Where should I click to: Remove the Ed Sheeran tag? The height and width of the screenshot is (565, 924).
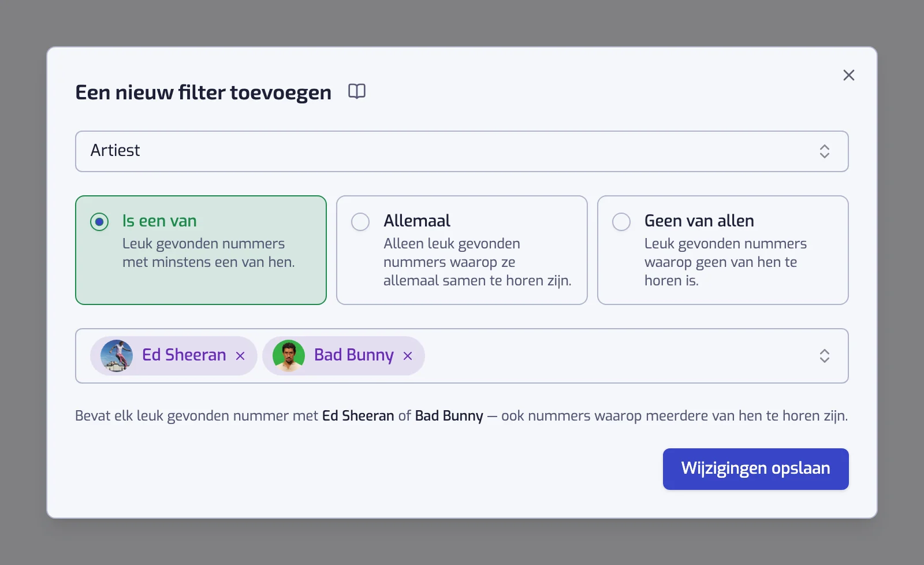point(240,356)
